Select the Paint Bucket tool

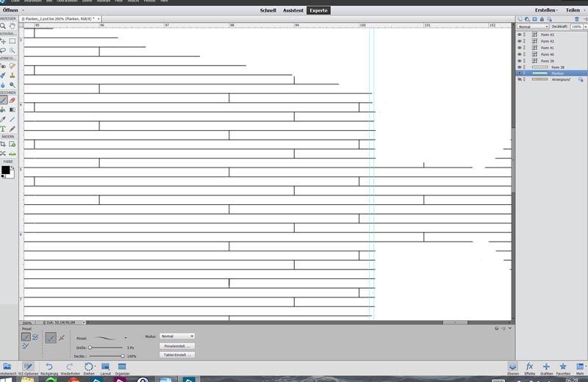tap(3, 110)
